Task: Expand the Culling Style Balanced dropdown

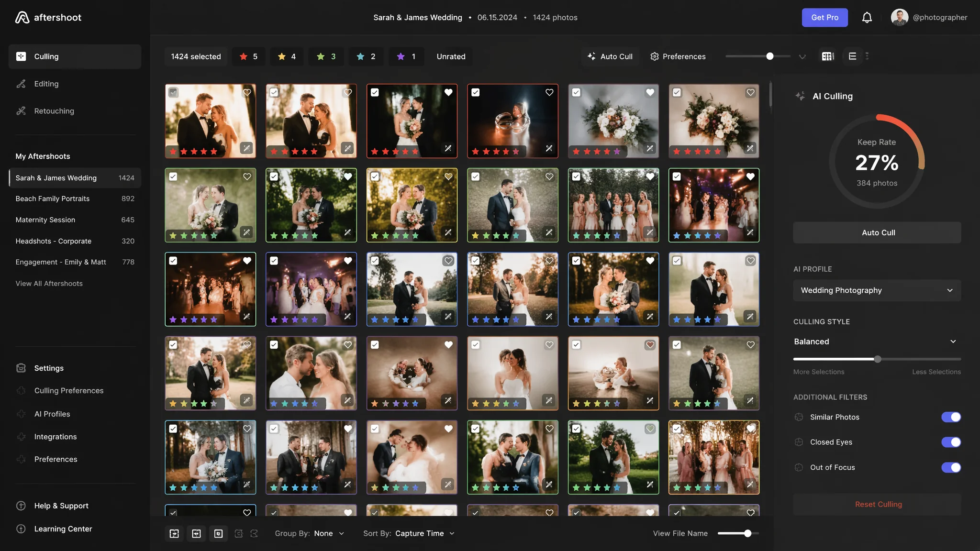Action: tap(877, 342)
